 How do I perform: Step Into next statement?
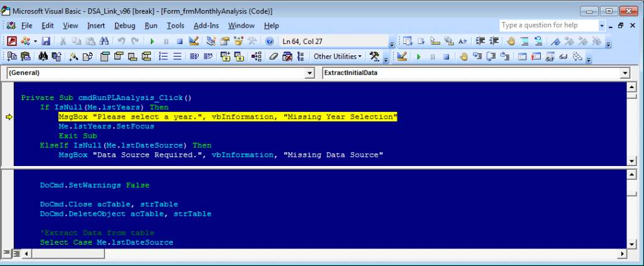[477, 57]
